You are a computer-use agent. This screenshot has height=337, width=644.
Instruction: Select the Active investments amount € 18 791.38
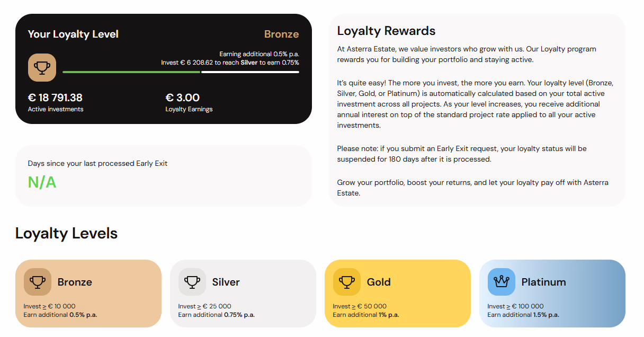[60, 97]
